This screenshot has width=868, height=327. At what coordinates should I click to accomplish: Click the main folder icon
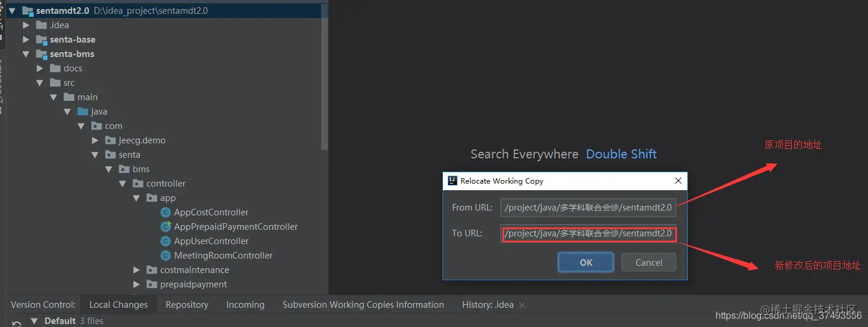point(69,97)
